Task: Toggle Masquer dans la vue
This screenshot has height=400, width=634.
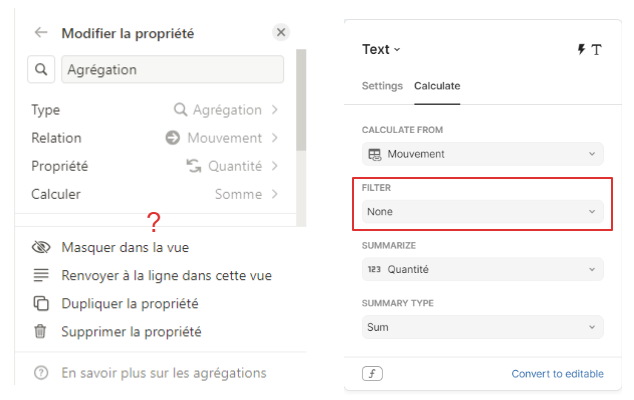Action: [125, 247]
